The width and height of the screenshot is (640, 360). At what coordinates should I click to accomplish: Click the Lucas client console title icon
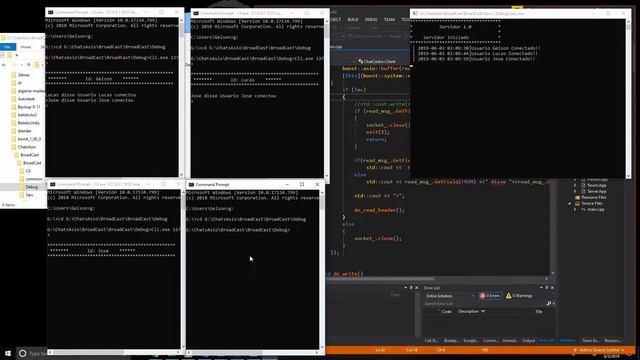coord(196,13)
